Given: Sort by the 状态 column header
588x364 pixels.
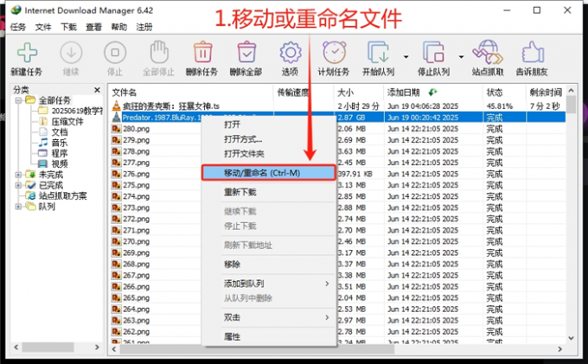Looking at the screenshot, I should (x=504, y=93).
